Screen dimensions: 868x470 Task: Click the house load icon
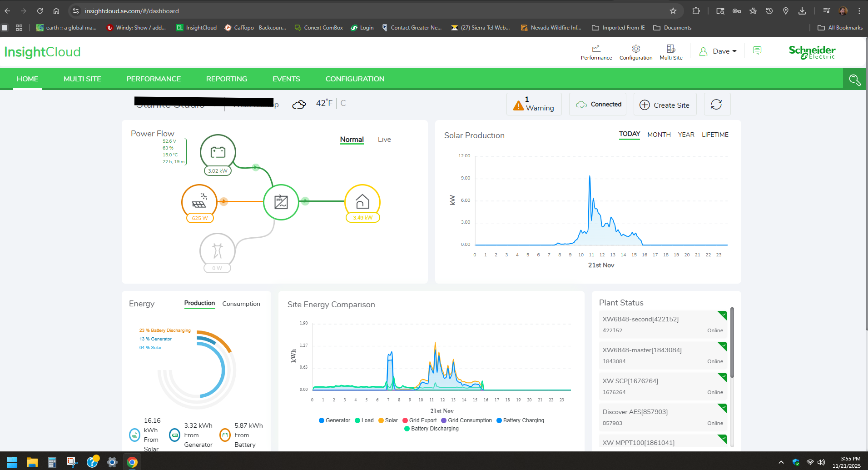click(362, 201)
